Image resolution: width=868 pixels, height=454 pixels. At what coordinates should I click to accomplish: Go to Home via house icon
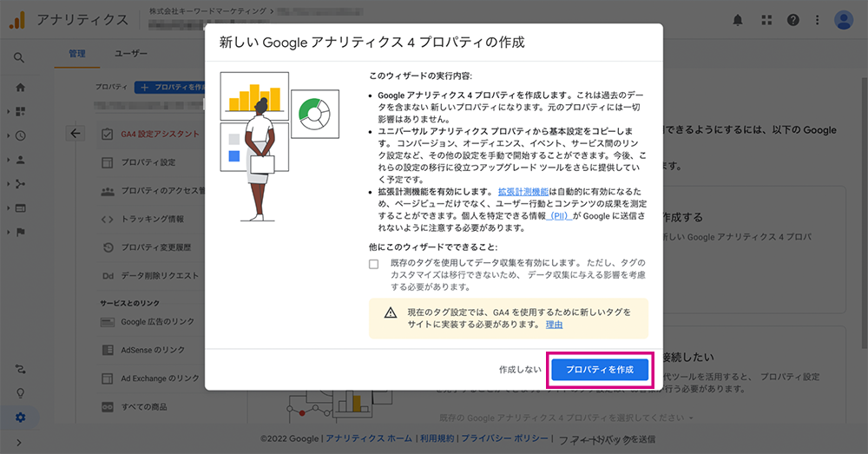21,88
